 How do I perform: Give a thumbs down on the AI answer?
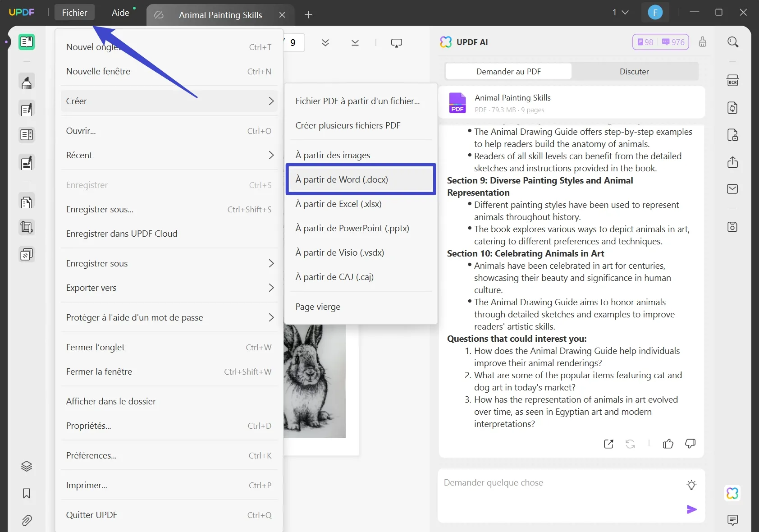click(690, 444)
